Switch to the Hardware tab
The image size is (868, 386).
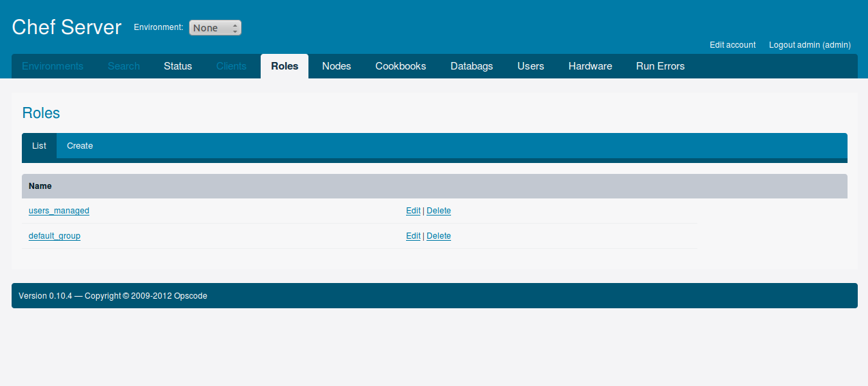[x=590, y=66]
